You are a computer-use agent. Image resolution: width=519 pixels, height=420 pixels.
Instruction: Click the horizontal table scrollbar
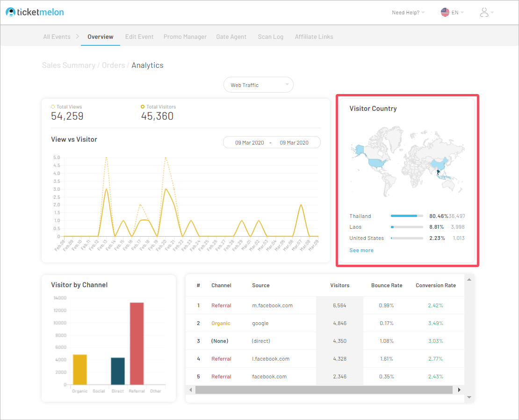click(x=324, y=390)
